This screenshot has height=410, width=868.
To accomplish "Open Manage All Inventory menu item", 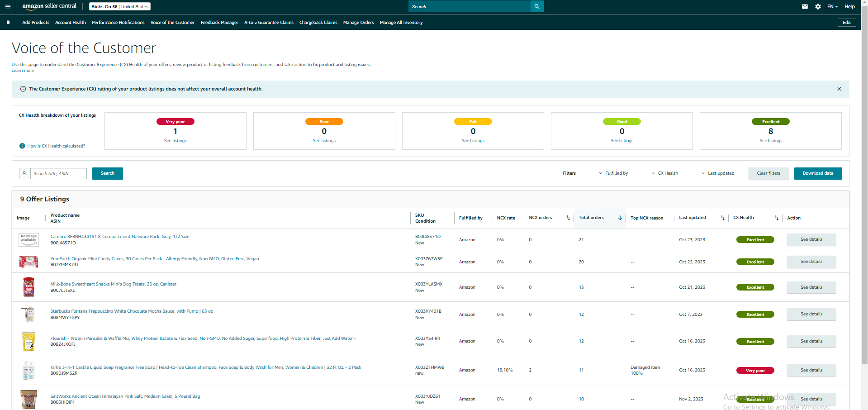I will point(401,23).
